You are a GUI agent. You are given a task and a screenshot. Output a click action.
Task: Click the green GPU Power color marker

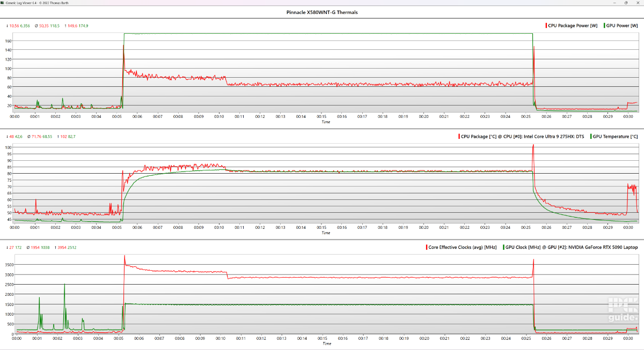[x=605, y=25]
